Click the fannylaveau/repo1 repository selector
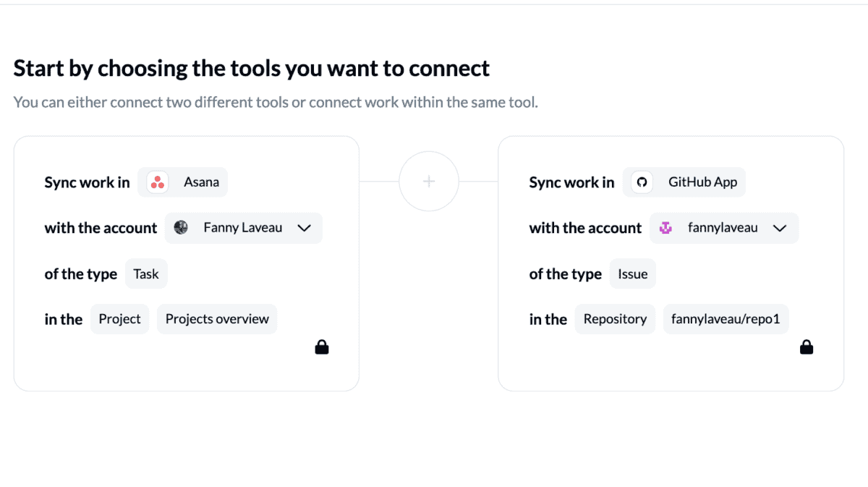This screenshot has height=487, width=868. pyautogui.click(x=726, y=318)
